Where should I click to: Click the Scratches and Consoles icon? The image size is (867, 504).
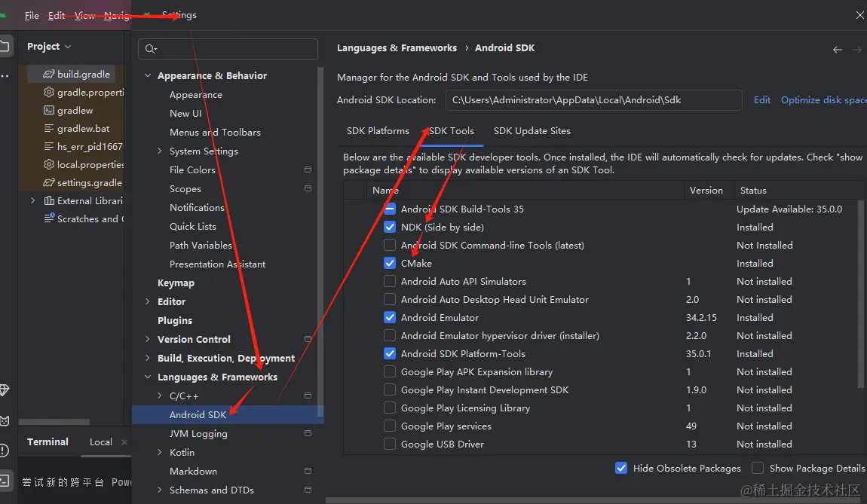point(49,218)
